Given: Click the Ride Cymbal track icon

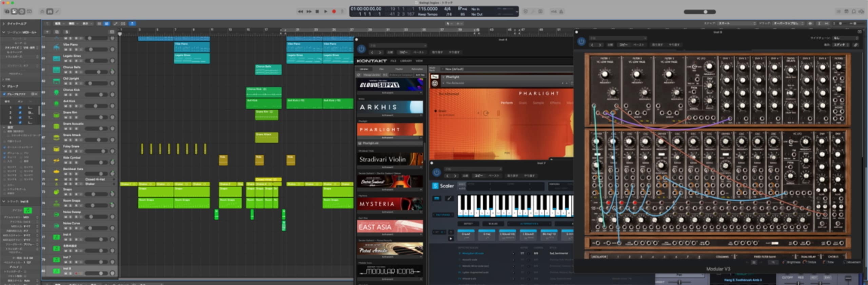Looking at the screenshot, I should click(x=56, y=160).
